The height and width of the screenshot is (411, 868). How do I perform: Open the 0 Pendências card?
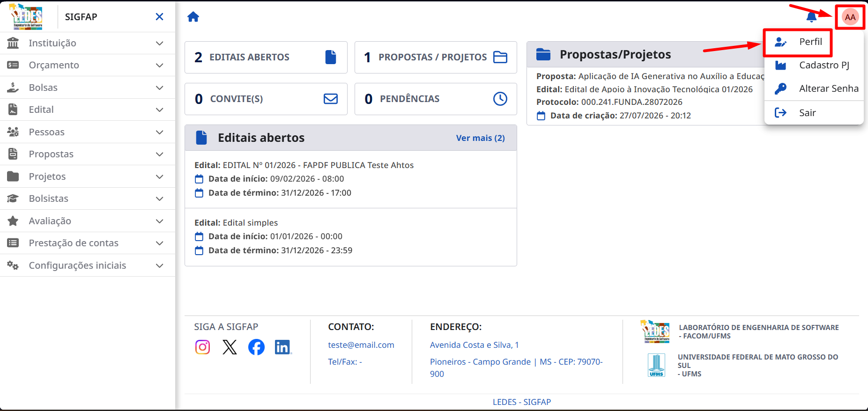pyautogui.click(x=436, y=99)
